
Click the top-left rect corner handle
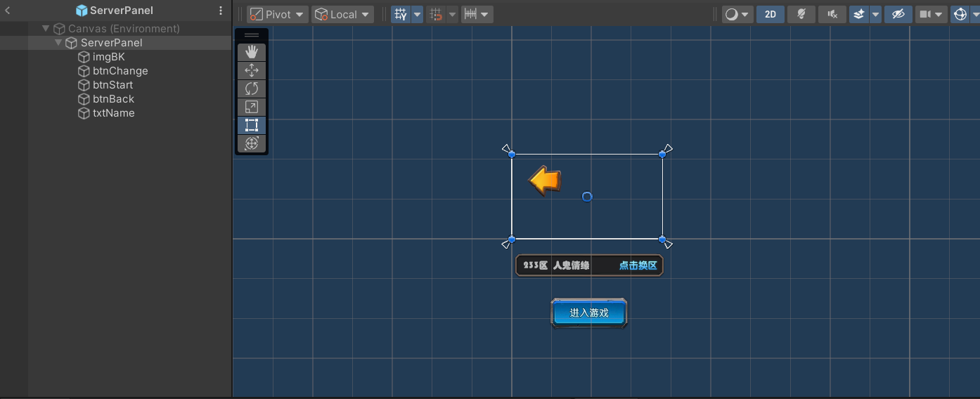pyautogui.click(x=512, y=154)
